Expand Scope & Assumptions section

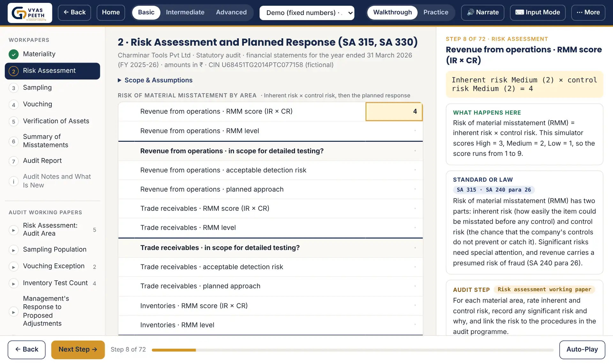click(x=155, y=80)
